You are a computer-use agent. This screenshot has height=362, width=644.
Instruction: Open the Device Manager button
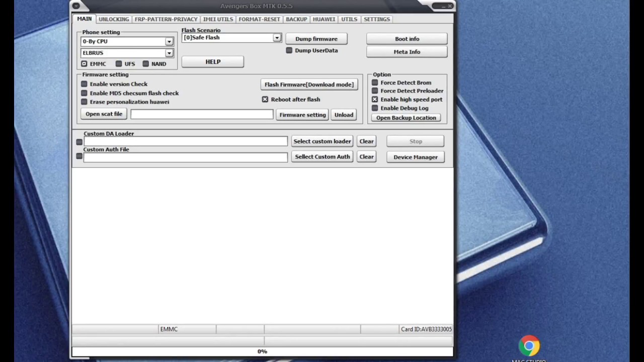pos(416,157)
